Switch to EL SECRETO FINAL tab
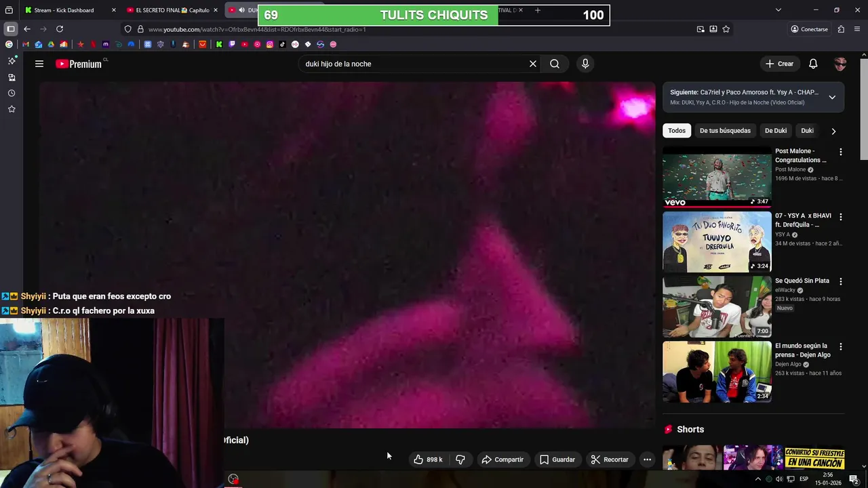 [x=172, y=10]
